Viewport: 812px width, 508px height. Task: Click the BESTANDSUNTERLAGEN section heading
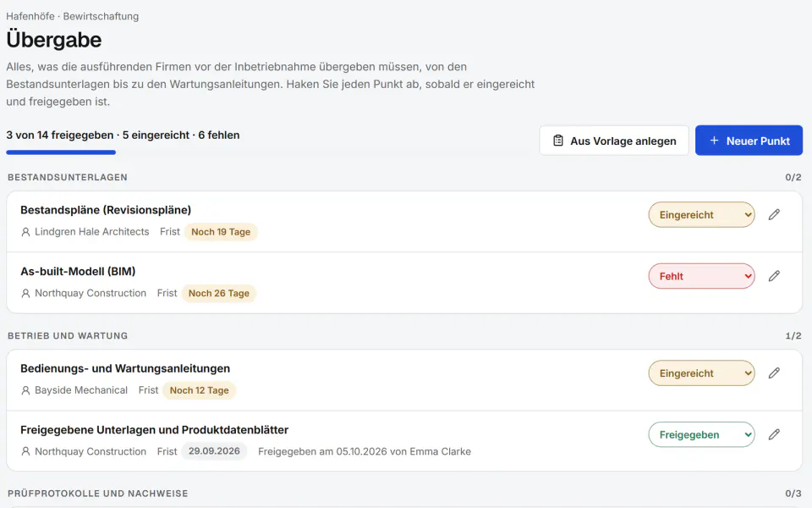pos(68,177)
